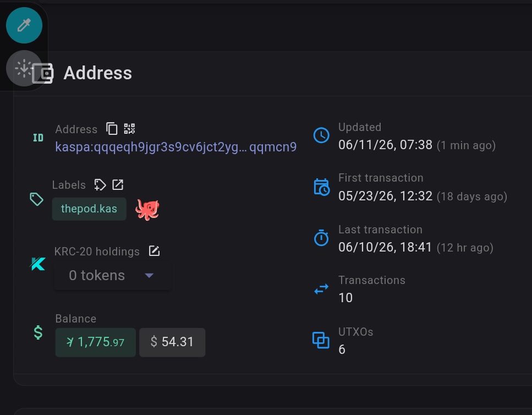This screenshot has width=532, height=415.
Task: Click the thepod.kas label chip
Action: coord(89,209)
